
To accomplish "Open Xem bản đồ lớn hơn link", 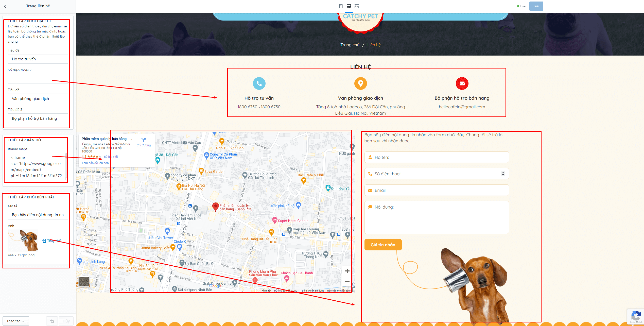I will click(x=95, y=163).
